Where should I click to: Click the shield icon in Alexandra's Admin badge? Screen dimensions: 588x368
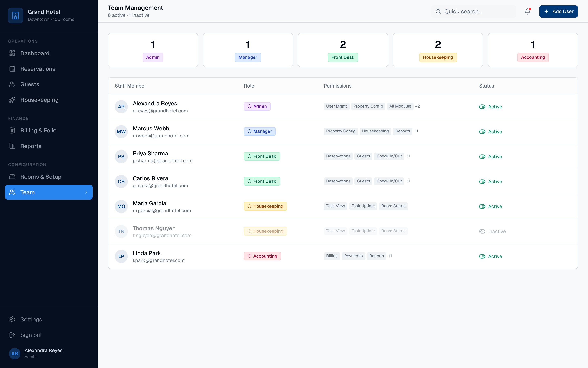(x=249, y=106)
